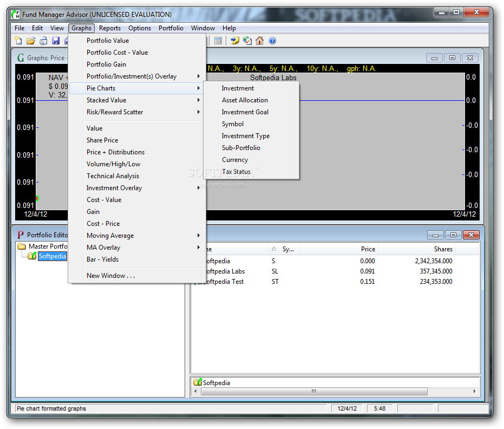
Task: Click the yellow pinned note toolbar icon
Action: (235, 41)
